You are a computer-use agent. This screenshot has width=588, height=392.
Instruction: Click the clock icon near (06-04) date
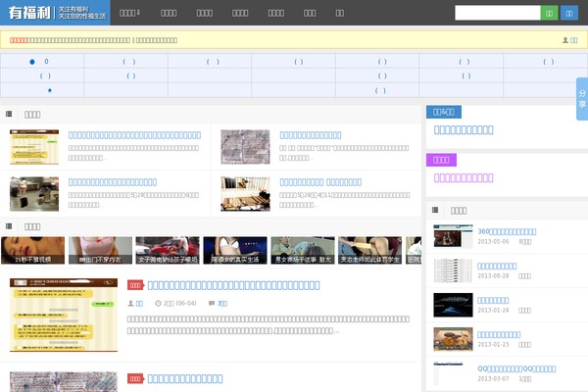(x=158, y=303)
